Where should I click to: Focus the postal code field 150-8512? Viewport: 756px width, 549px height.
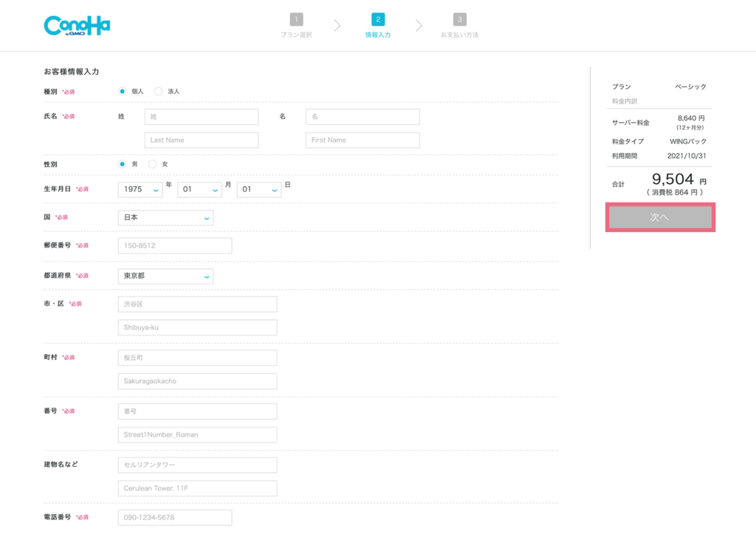pos(175,245)
